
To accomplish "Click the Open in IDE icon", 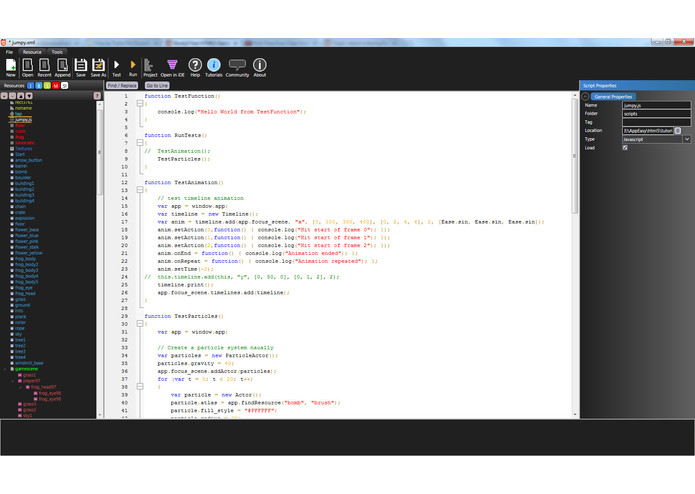I will (x=172, y=65).
